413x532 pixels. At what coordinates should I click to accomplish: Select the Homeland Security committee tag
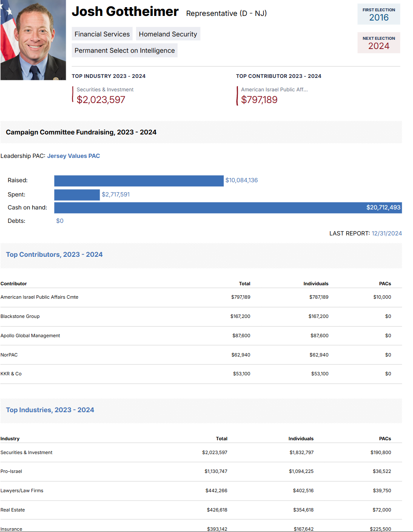click(x=168, y=34)
